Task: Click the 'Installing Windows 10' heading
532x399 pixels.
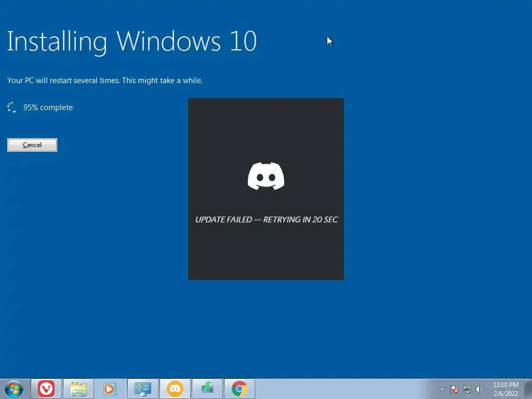Action: pyautogui.click(x=131, y=42)
